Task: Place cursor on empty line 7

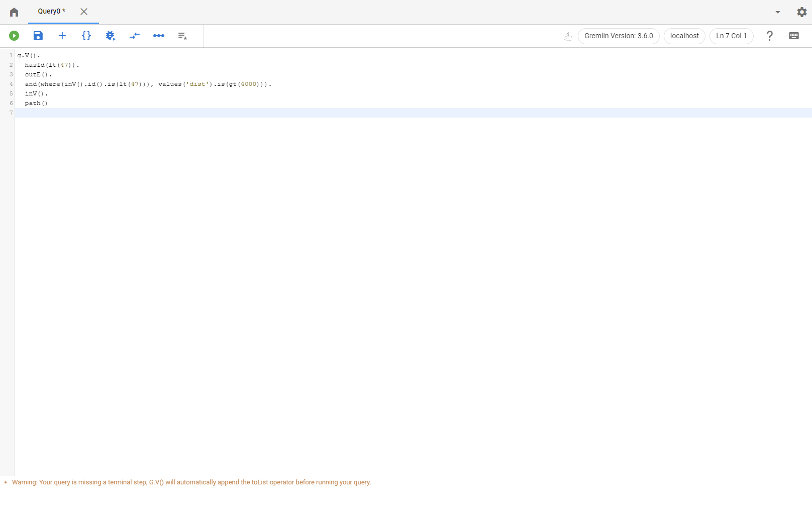Action: 413,113
